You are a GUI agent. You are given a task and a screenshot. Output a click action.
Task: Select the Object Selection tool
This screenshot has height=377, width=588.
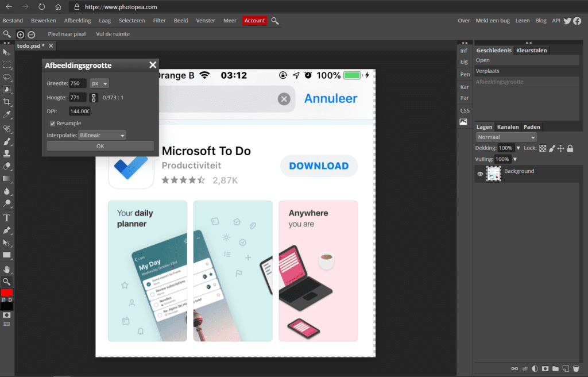tap(7, 90)
